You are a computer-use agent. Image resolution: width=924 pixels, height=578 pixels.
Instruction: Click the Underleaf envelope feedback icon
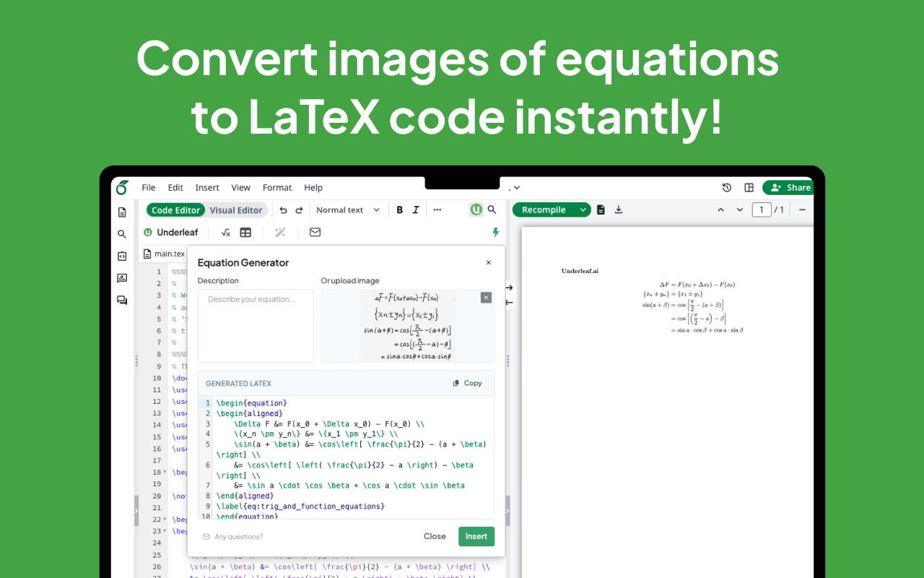(x=315, y=233)
